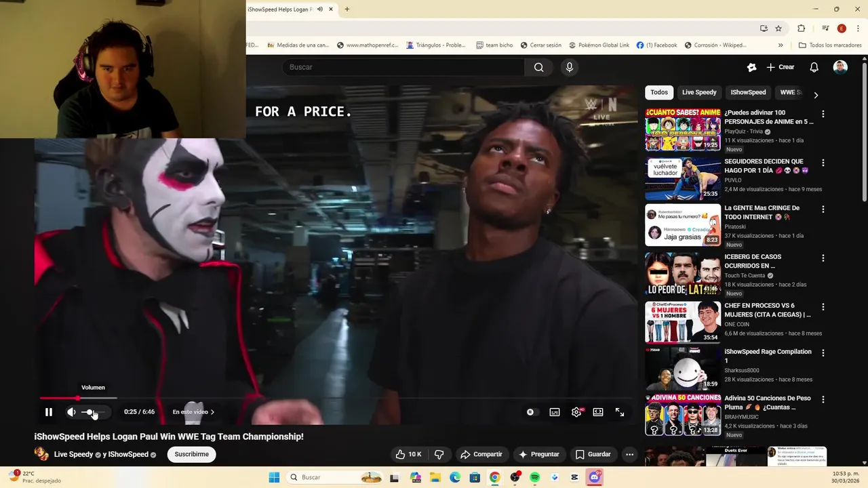This screenshot has height=488, width=868.
Task: Select the Live Speedy filter chip
Action: coord(699,92)
